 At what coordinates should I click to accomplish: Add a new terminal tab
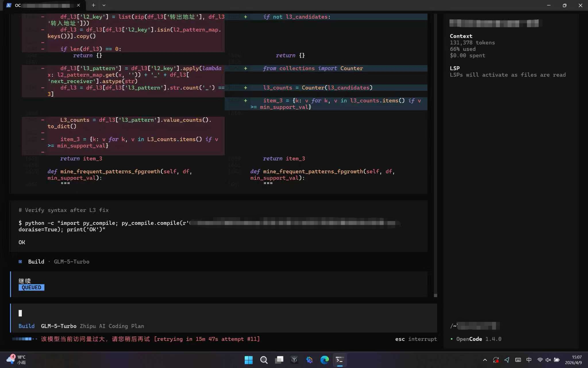click(93, 5)
